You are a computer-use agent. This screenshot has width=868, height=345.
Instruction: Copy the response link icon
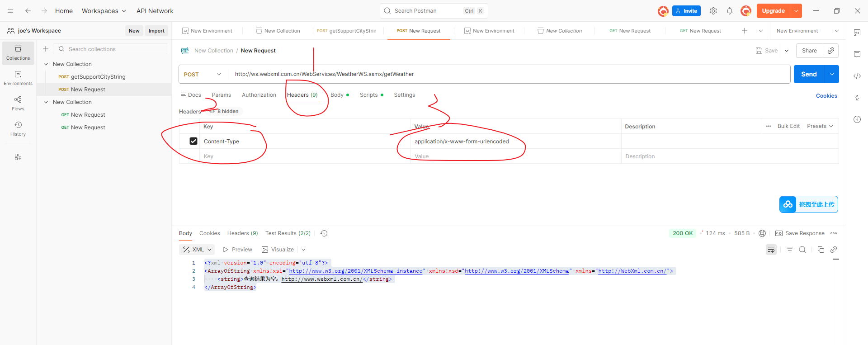834,250
